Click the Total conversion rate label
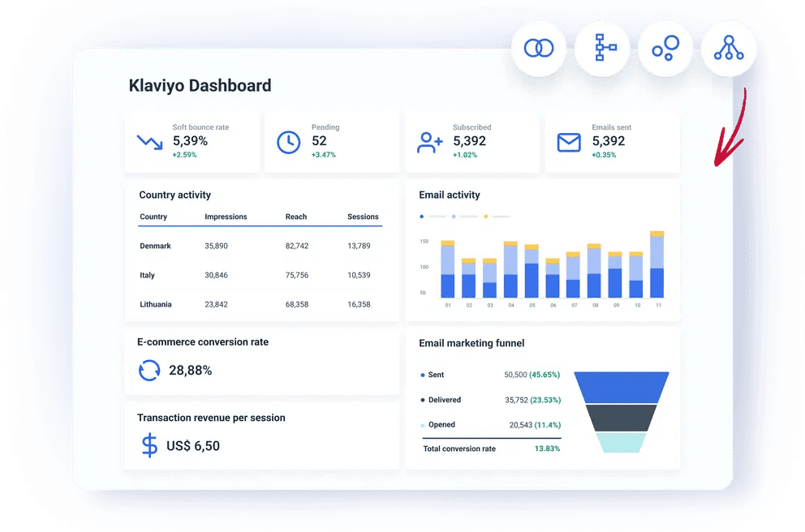Image resolution: width=805 pixels, height=532 pixels. [x=459, y=449]
